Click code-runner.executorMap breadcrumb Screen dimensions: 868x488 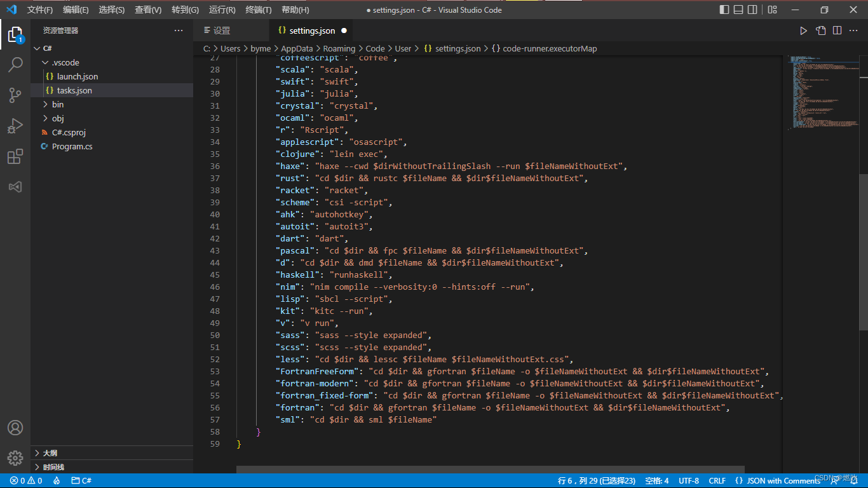pos(545,48)
